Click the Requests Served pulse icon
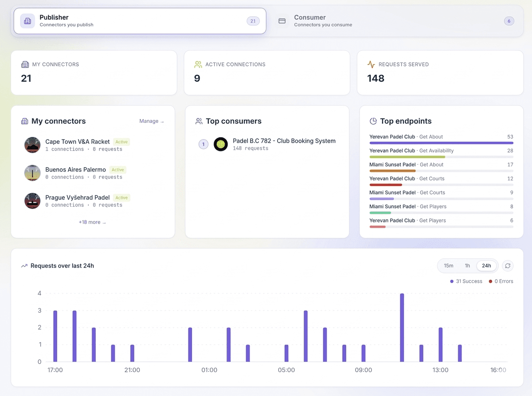 (371, 64)
